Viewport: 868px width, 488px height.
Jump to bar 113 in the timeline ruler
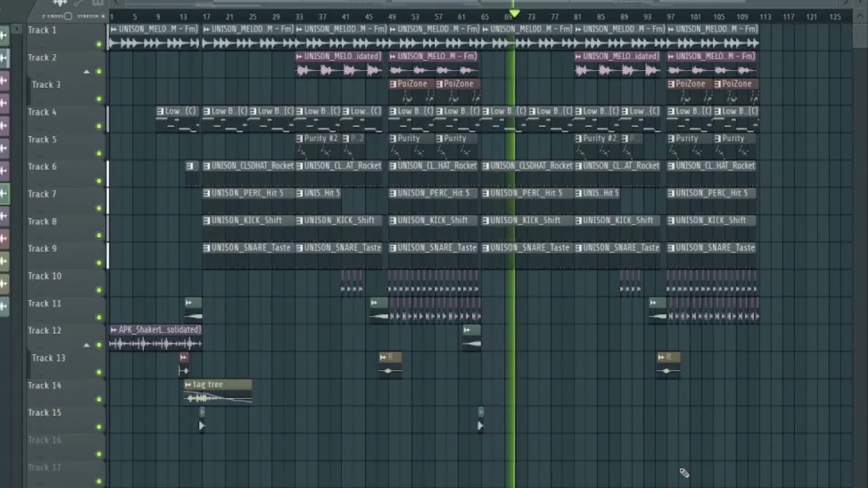point(765,17)
